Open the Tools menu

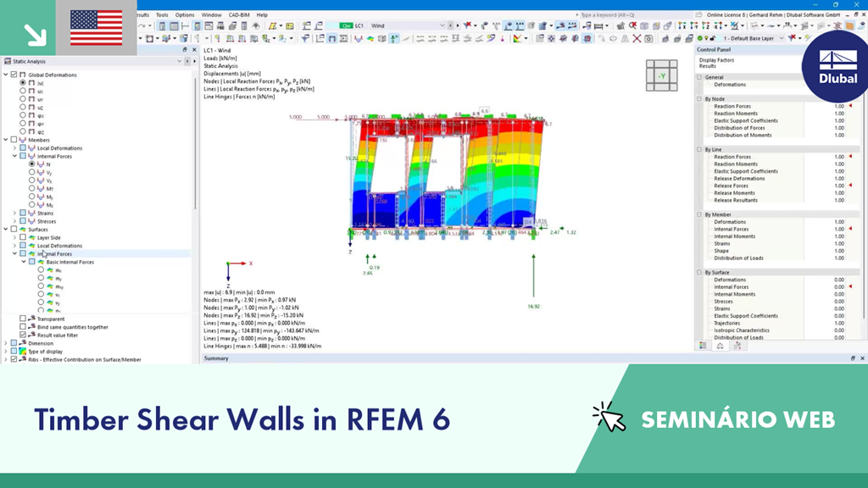coord(162,15)
